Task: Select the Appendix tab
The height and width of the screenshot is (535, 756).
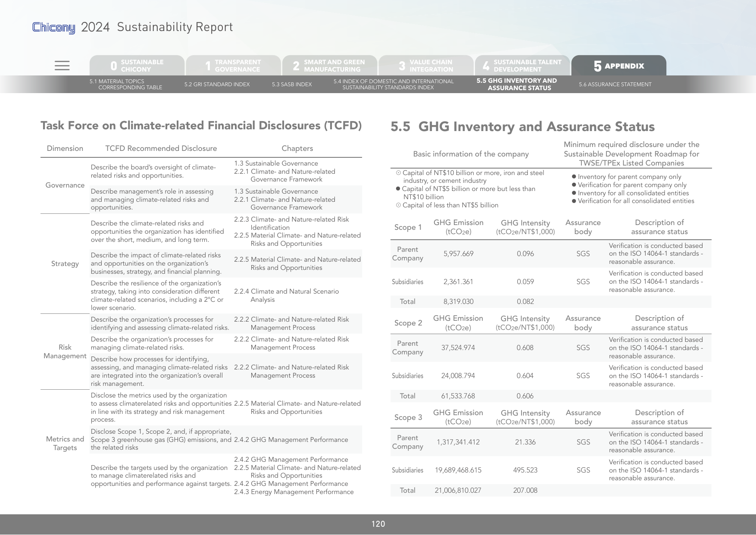Action: click(x=619, y=66)
